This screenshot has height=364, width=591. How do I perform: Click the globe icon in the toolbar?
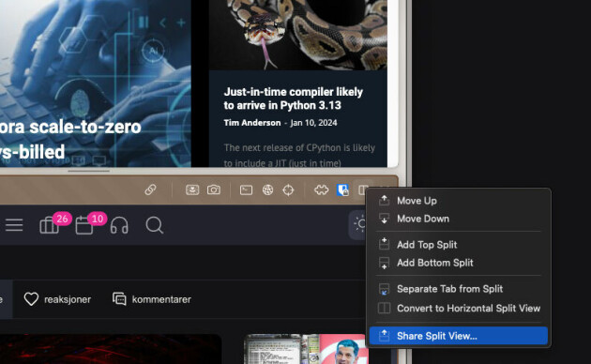267,190
